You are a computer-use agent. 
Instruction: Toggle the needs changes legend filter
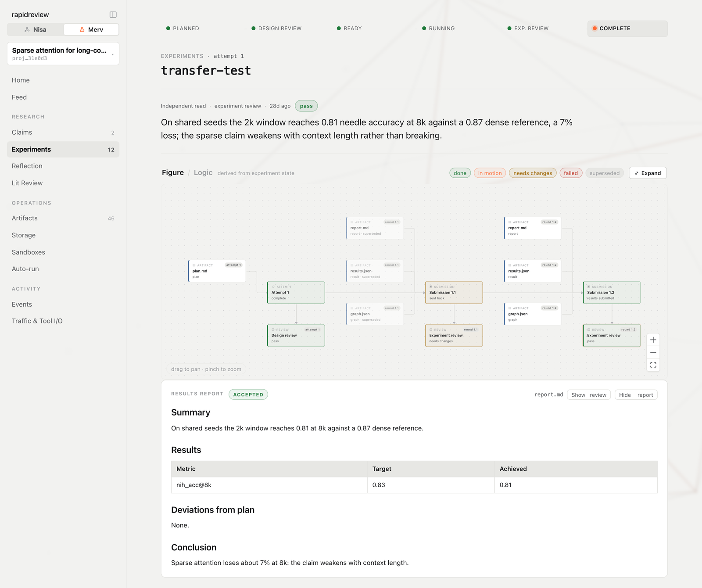(x=533, y=173)
